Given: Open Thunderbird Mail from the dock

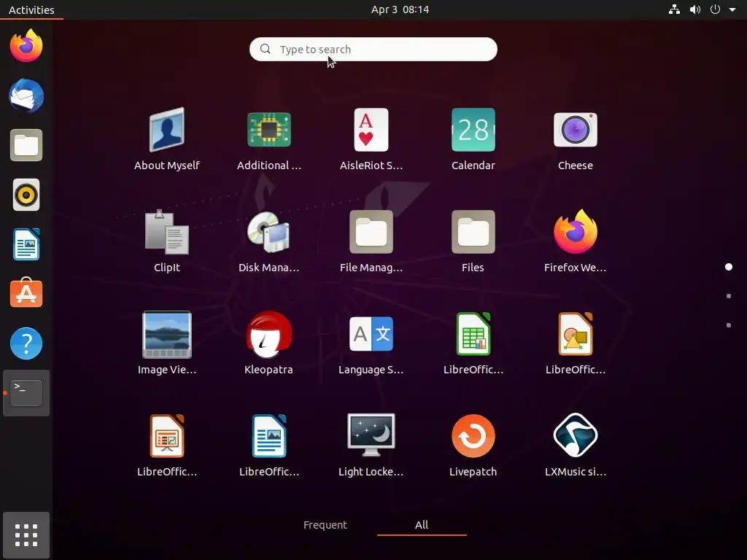Looking at the screenshot, I should tap(26, 96).
